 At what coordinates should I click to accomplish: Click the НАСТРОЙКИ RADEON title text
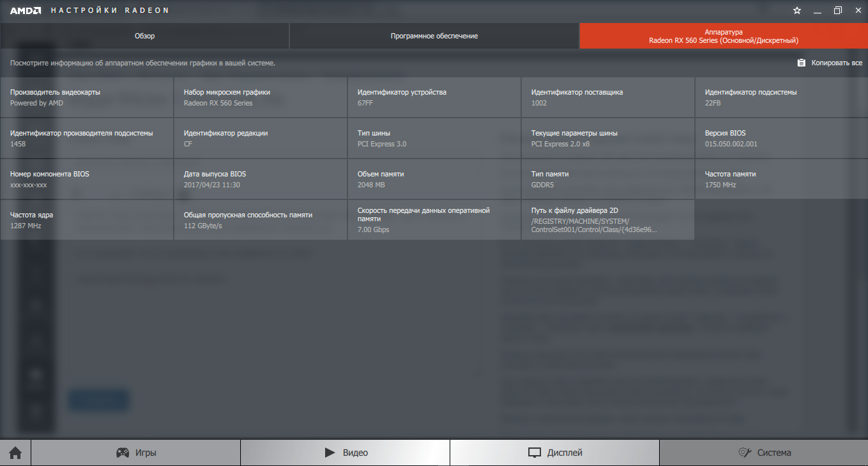click(110, 11)
